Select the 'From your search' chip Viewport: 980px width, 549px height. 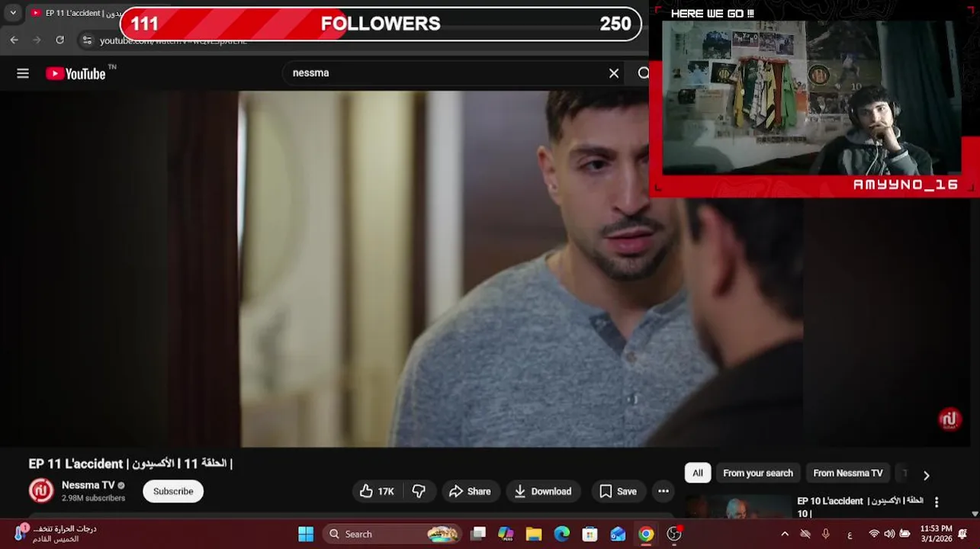pos(758,473)
